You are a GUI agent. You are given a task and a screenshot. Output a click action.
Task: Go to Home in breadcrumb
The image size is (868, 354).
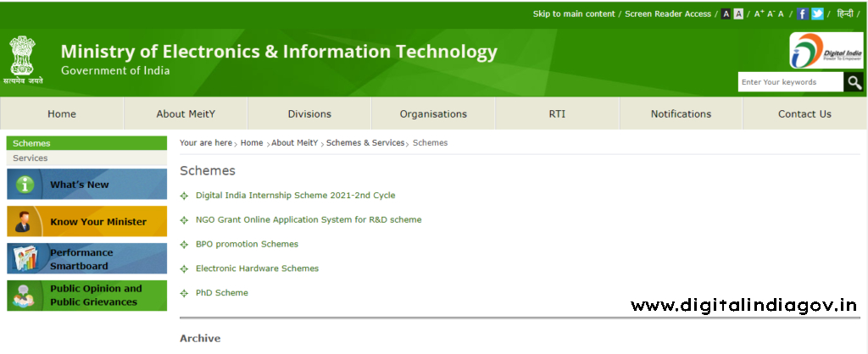click(x=252, y=143)
